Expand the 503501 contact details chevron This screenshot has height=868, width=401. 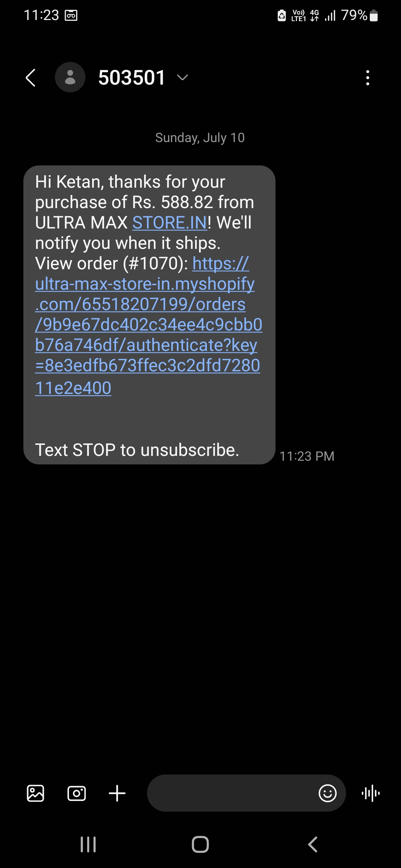coord(182,78)
